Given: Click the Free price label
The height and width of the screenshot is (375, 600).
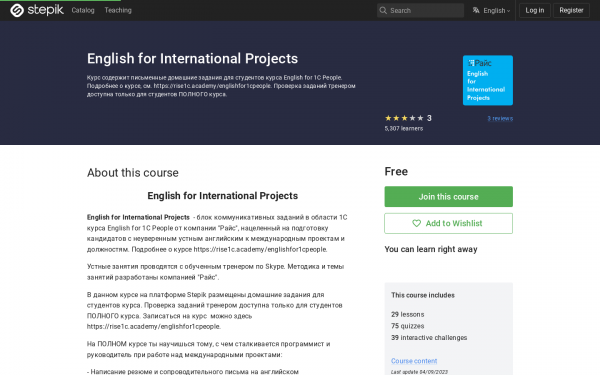Looking at the screenshot, I should pyautogui.click(x=396, y=171).
